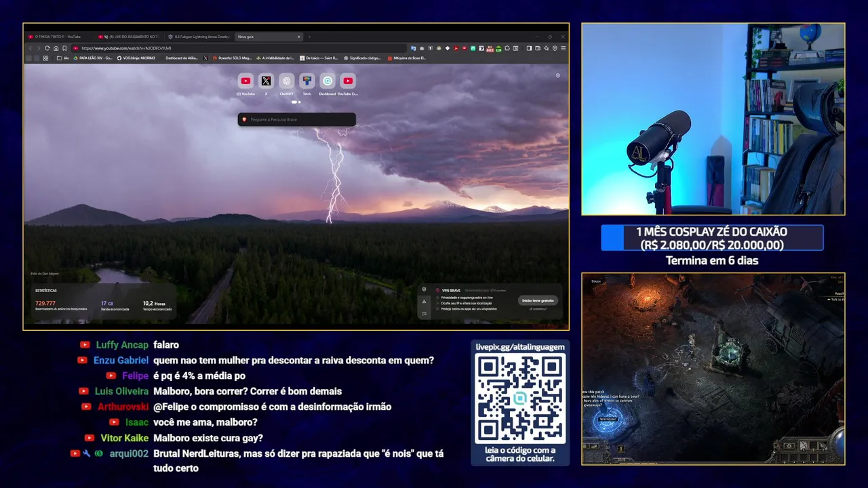This screenshot has height=488, width=868.
Task: Open the X bookmark in the bookmarks bar
Action: pyautogui.click(x=205, y=58)
